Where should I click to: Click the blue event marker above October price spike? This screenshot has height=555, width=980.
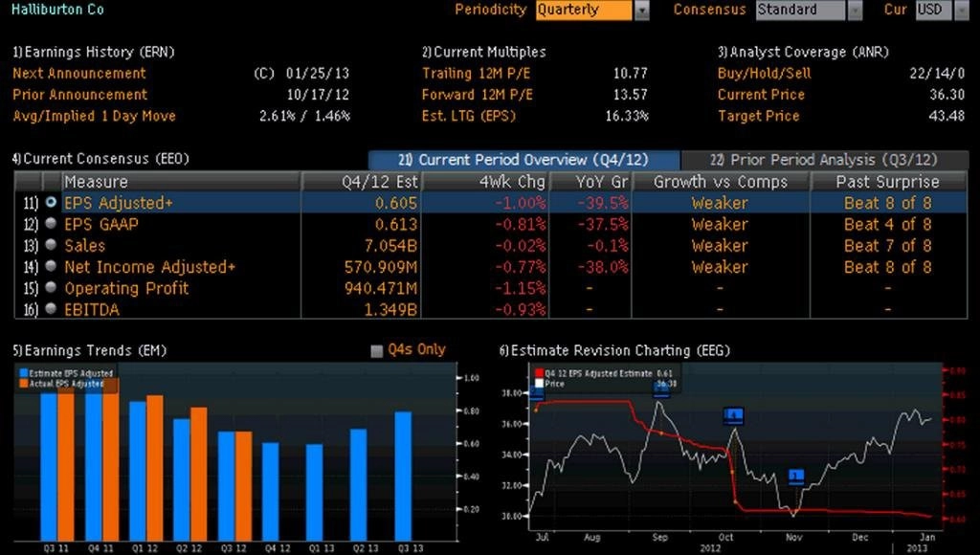[x=734, y=415]
